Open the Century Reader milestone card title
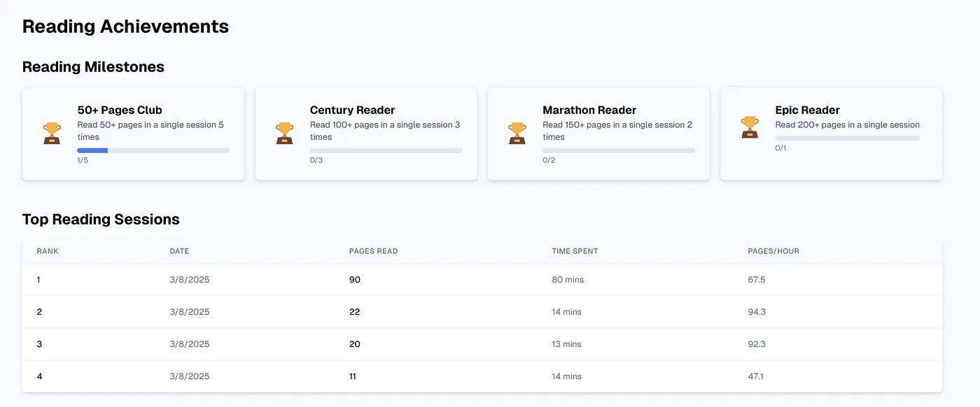Image resolution: width=980 pixels, height=407 pixels. pos(352,110)
